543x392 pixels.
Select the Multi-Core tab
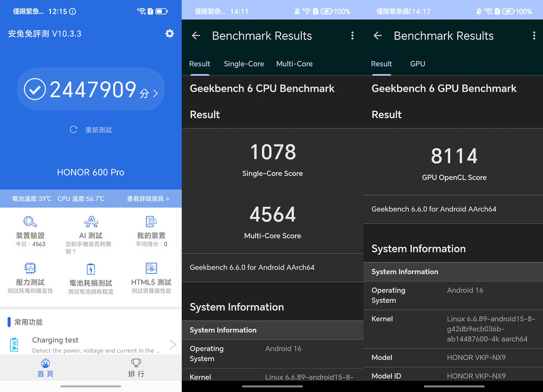coord(294,64)
